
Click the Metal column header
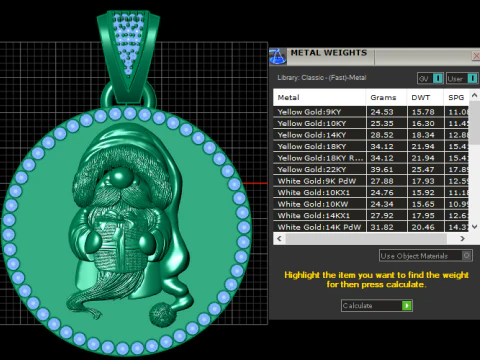[x=319, y=97]
